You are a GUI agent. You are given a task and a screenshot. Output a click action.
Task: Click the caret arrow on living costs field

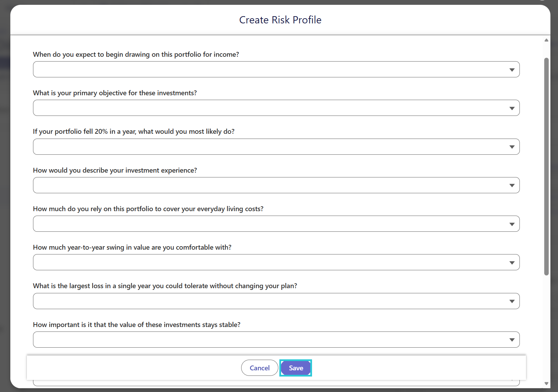(x=512, y=224)
